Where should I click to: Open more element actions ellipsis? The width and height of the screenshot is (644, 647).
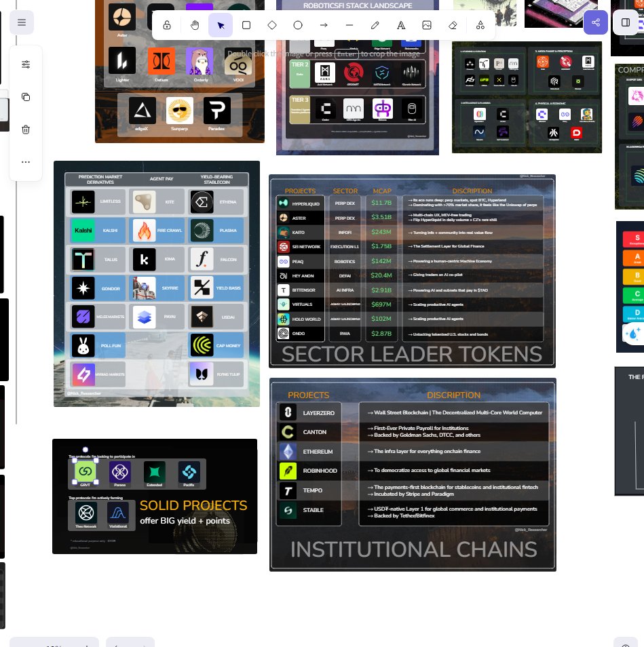click(x=26, y=161)
